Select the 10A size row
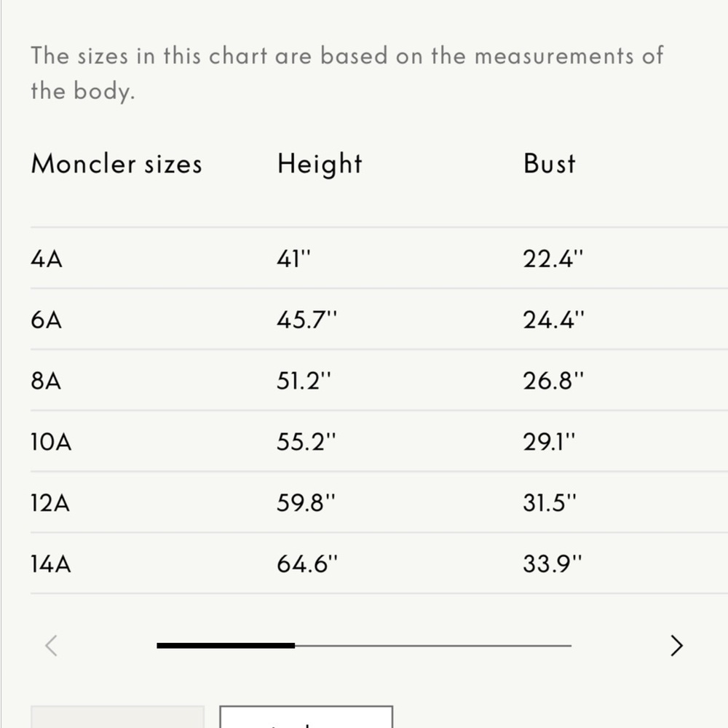 (x=379, y=441)
